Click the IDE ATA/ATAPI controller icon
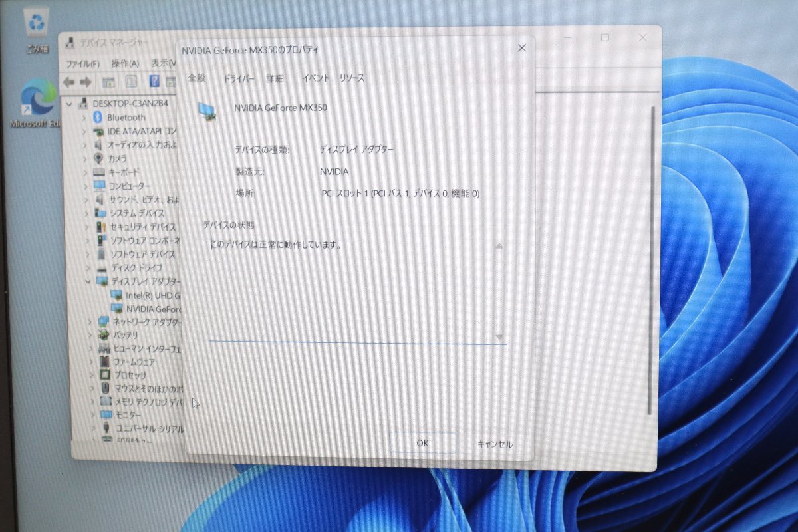 point(99,131)
